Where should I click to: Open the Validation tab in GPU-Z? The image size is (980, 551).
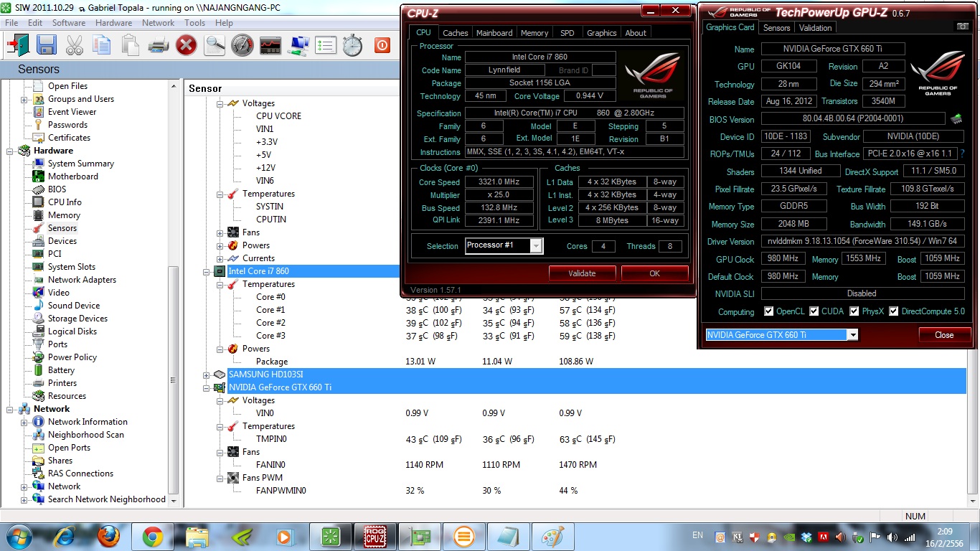pyautogui.click(x=816, y=28)
